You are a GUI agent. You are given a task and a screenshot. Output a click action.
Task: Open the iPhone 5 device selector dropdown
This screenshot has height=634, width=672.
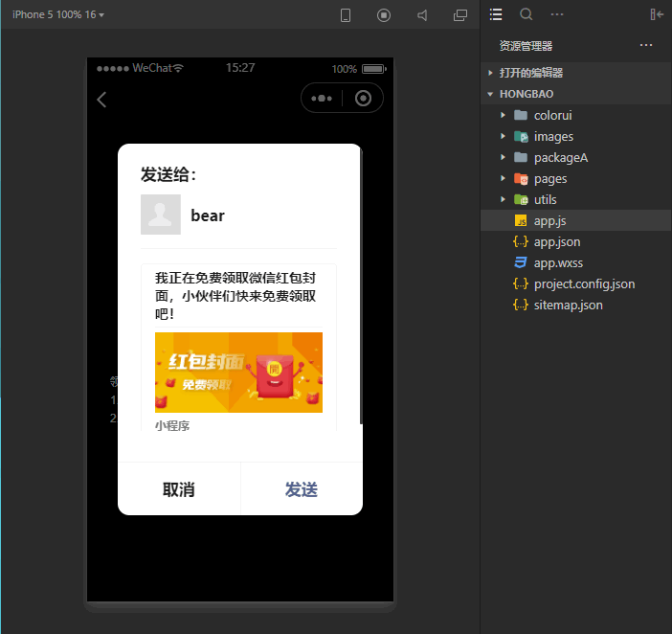pyautogui.click(x=58, y=14)
